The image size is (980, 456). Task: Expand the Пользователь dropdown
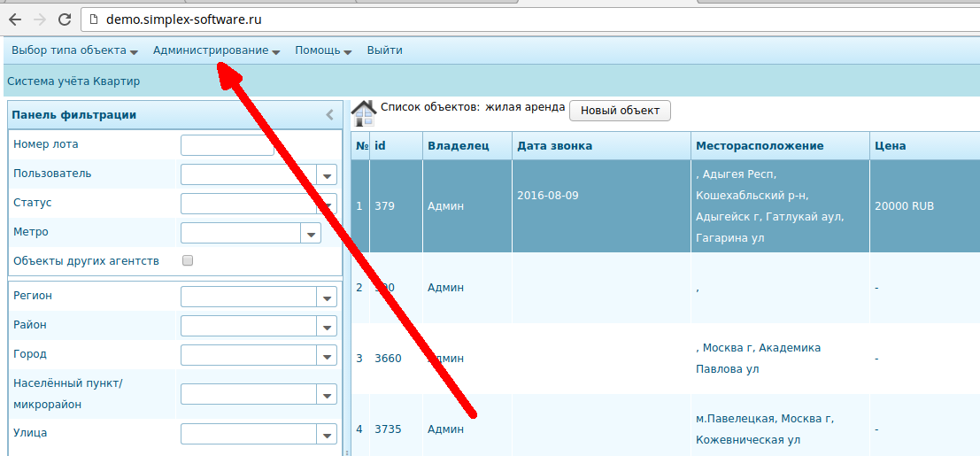click(327, 175)
